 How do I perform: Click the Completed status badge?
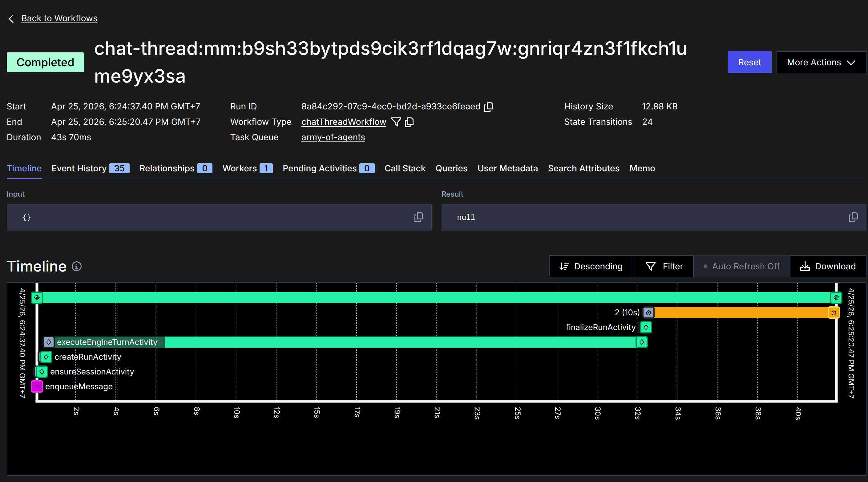46,62
